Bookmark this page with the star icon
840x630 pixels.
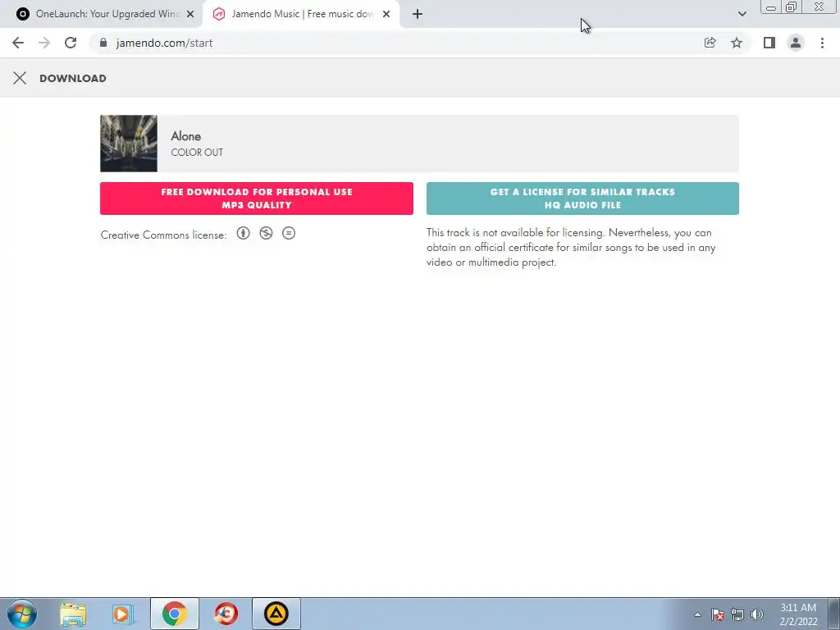coord(737,43)
